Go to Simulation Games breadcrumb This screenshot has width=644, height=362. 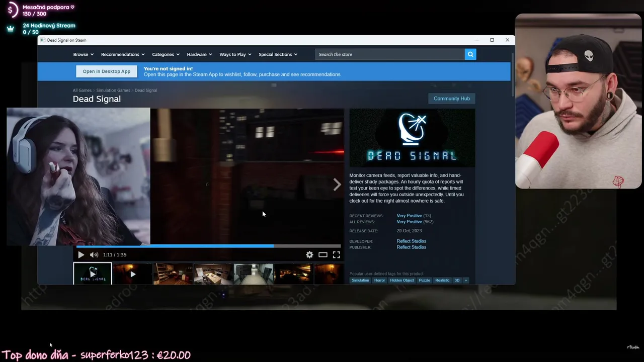click(113, 90)
